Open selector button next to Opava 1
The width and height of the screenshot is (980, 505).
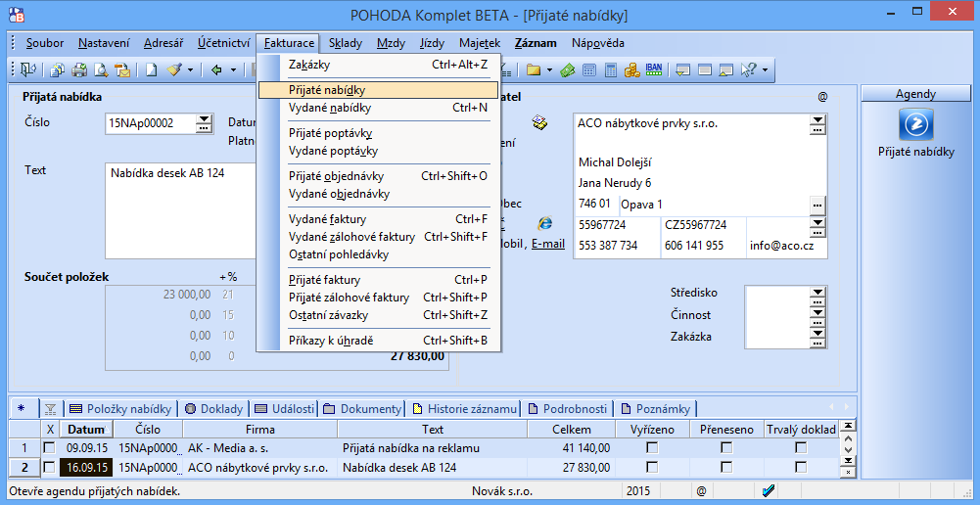point(817,205)
